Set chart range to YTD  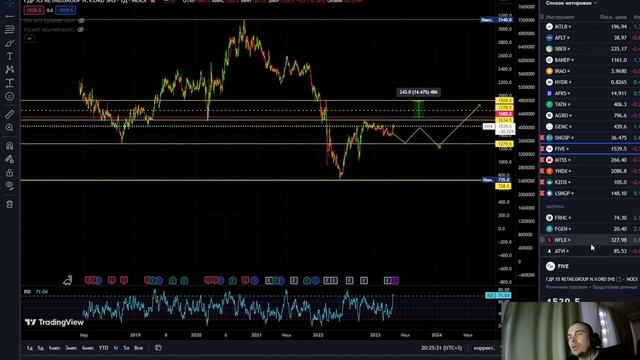click(x=104, y=348)
